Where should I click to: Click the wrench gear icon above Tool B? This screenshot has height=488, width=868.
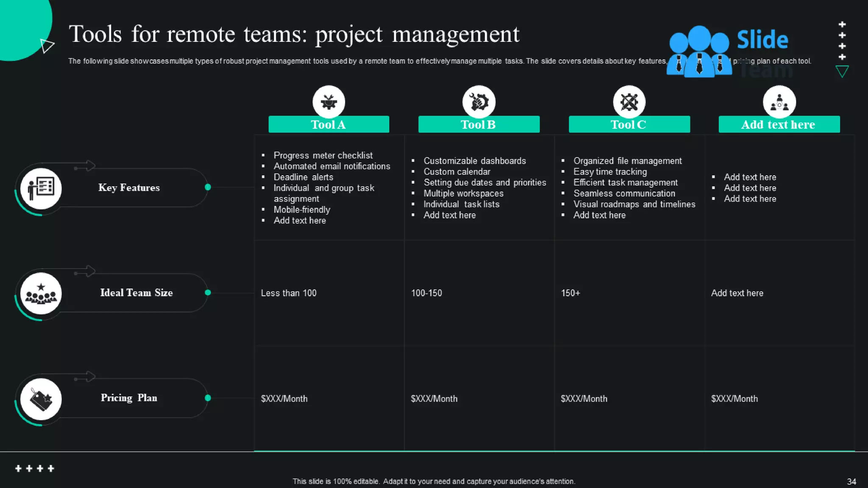pos(479,102)
